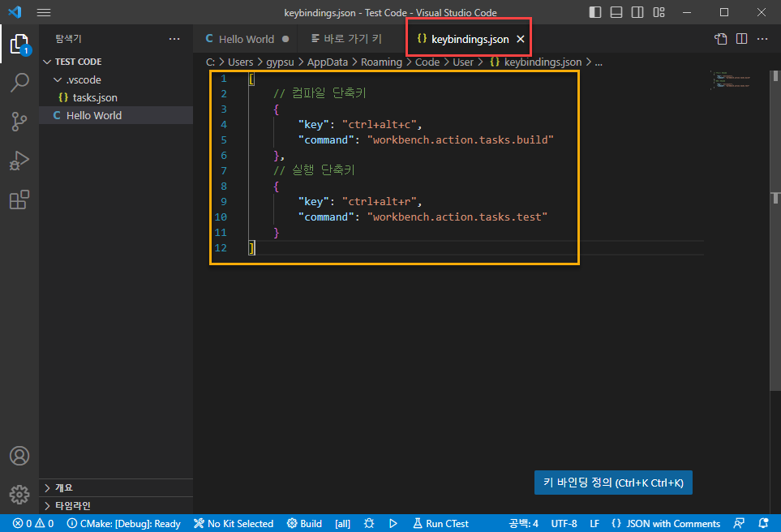
Task: Click Run CTest in status bar
Action: pos(441,524)
